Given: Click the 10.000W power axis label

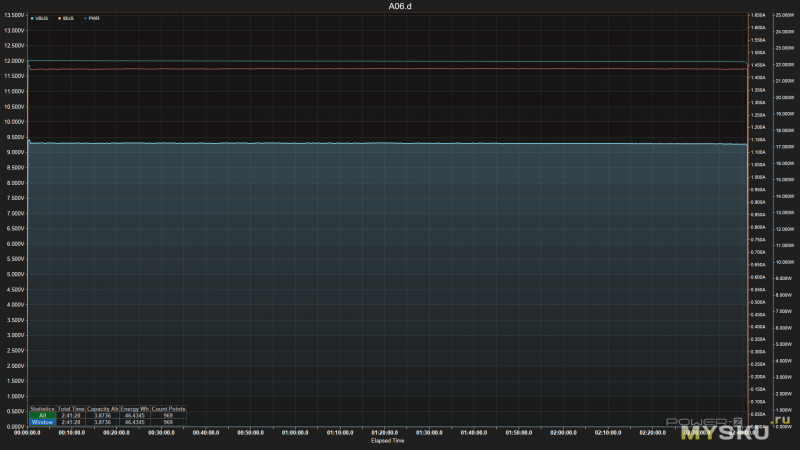Looking at the screenshot, I should (x=785, y=262).
